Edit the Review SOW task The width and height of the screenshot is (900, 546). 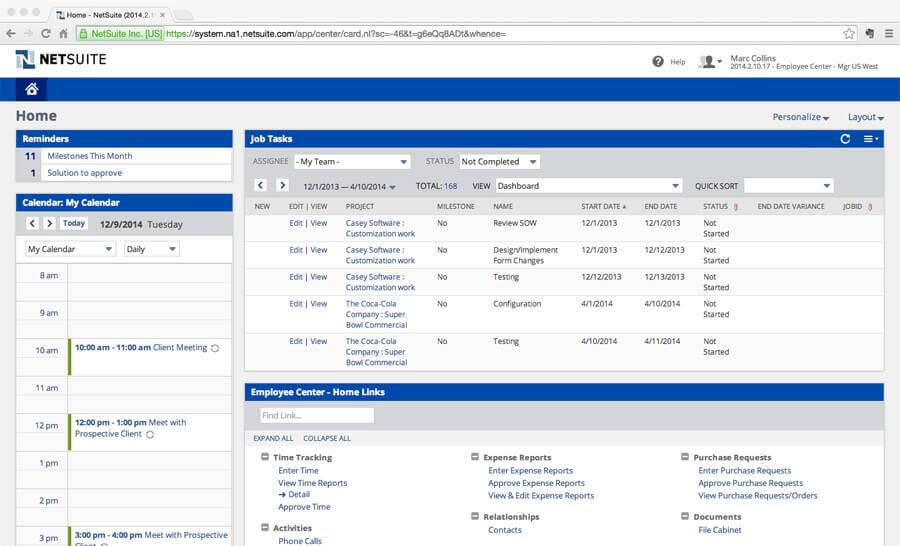[x=296, y=223]
